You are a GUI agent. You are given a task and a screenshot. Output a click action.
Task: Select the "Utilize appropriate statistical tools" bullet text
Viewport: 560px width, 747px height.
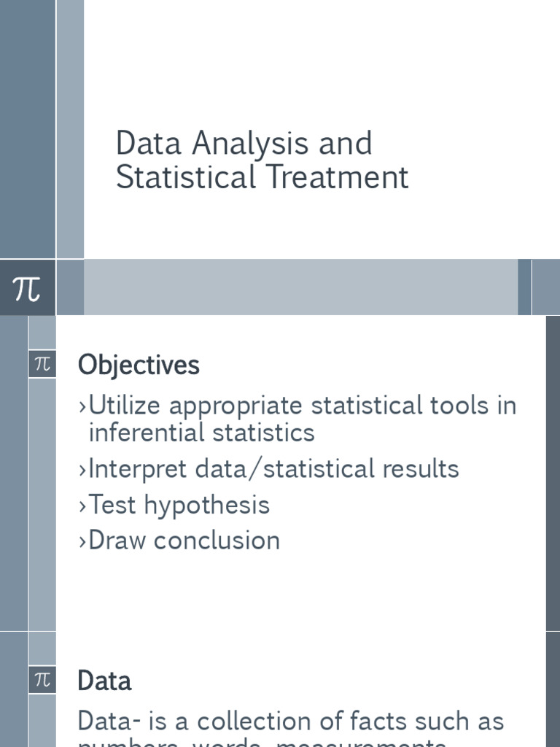pos(302,419)
